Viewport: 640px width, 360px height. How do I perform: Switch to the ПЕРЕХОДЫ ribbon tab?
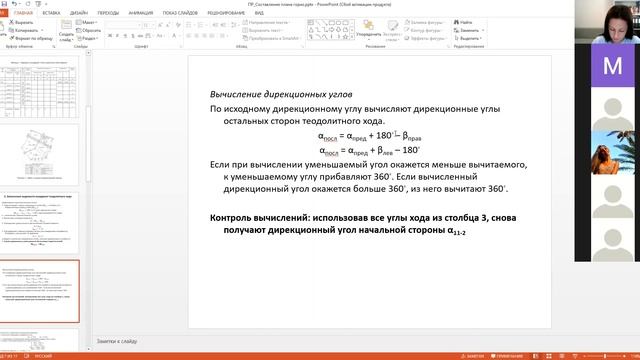coord(108,13)
